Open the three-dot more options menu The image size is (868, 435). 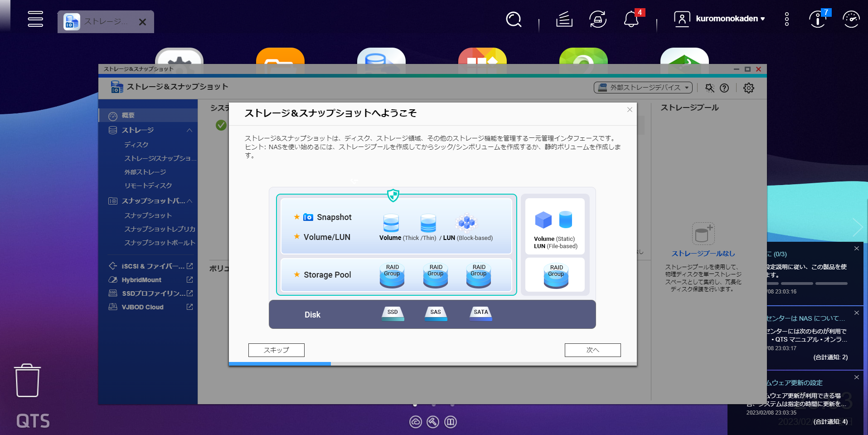click(x=787, y=19)
